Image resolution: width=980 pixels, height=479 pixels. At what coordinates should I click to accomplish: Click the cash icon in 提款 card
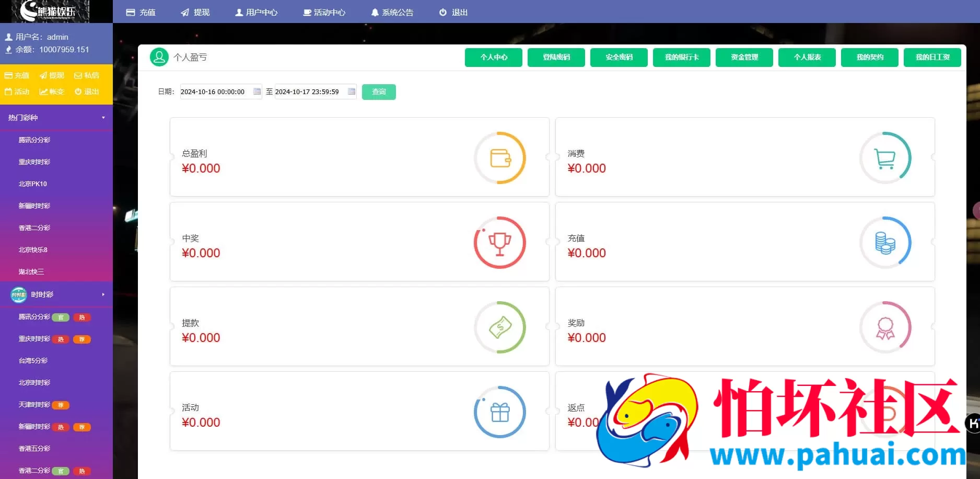[500, 327]
